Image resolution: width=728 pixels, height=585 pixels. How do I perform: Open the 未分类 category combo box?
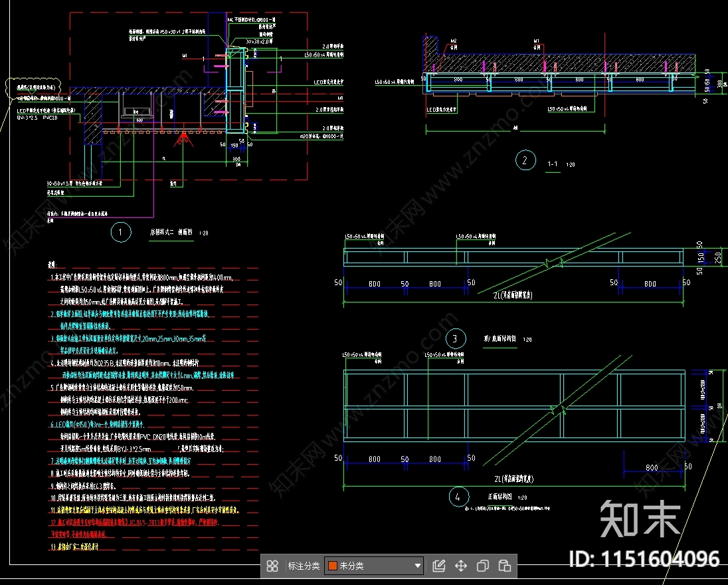[374, 566]
